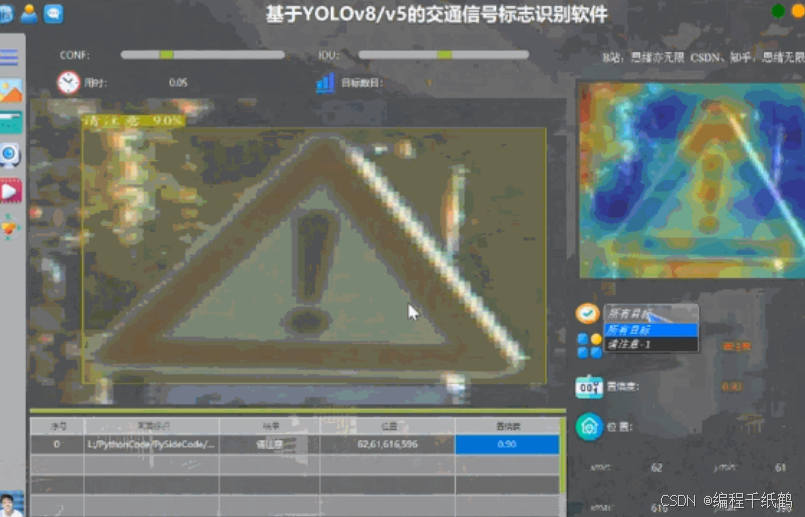Click the orange checkmark target selection icon
This screenshot has width=805, height=517.
588,313
